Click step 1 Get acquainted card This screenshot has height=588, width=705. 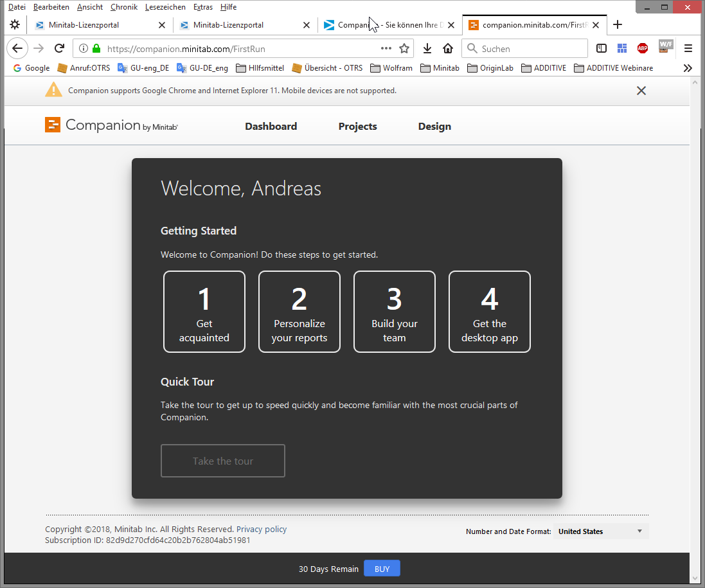tap(204, 312)
